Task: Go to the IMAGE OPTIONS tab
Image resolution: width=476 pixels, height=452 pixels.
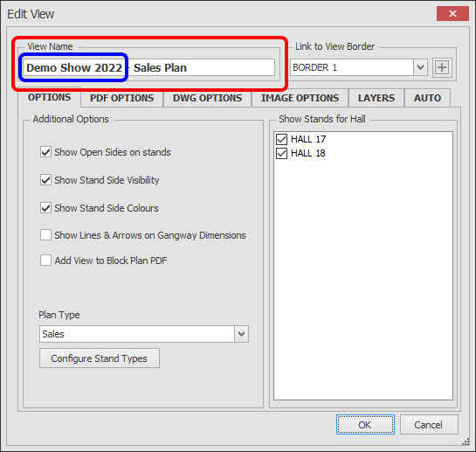Action: pos(300,98)
